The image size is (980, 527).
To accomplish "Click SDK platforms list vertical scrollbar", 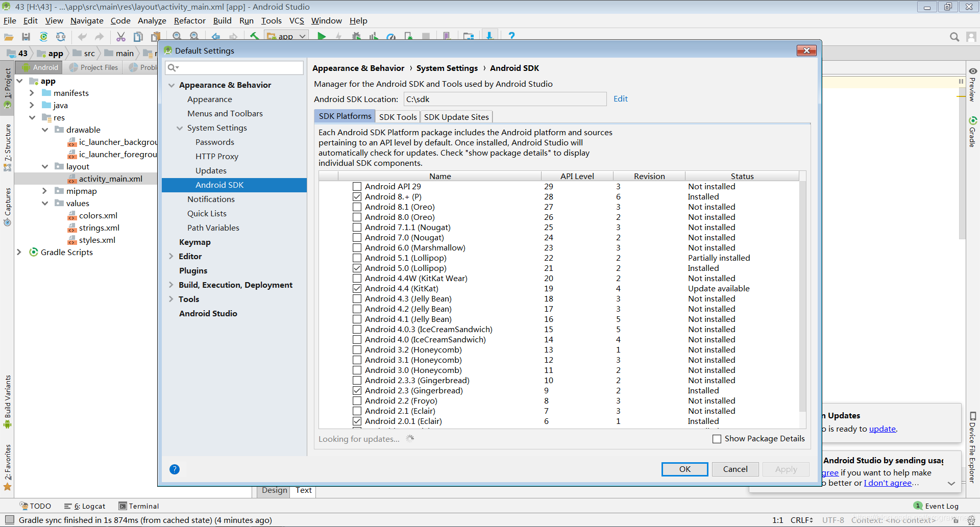I will coord(802,296).
